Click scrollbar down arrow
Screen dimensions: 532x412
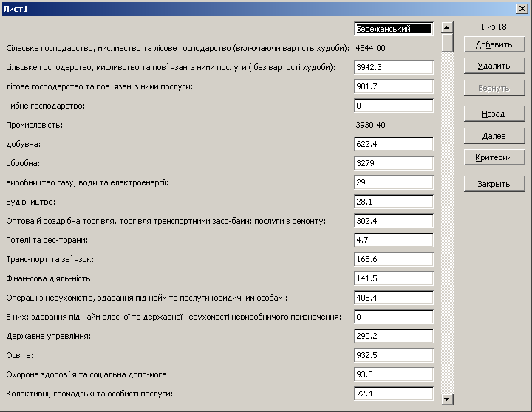coord(447,399)
